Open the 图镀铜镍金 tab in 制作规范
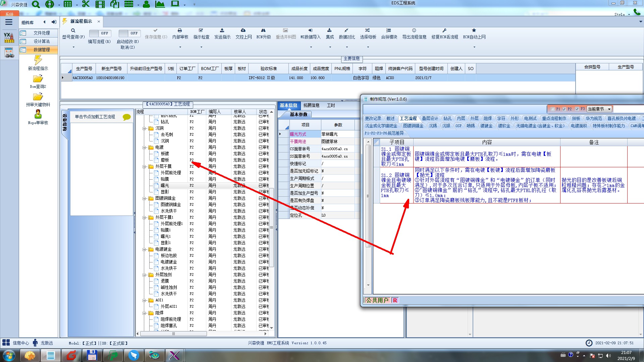 pyautogui.click(x=413, y=126)
